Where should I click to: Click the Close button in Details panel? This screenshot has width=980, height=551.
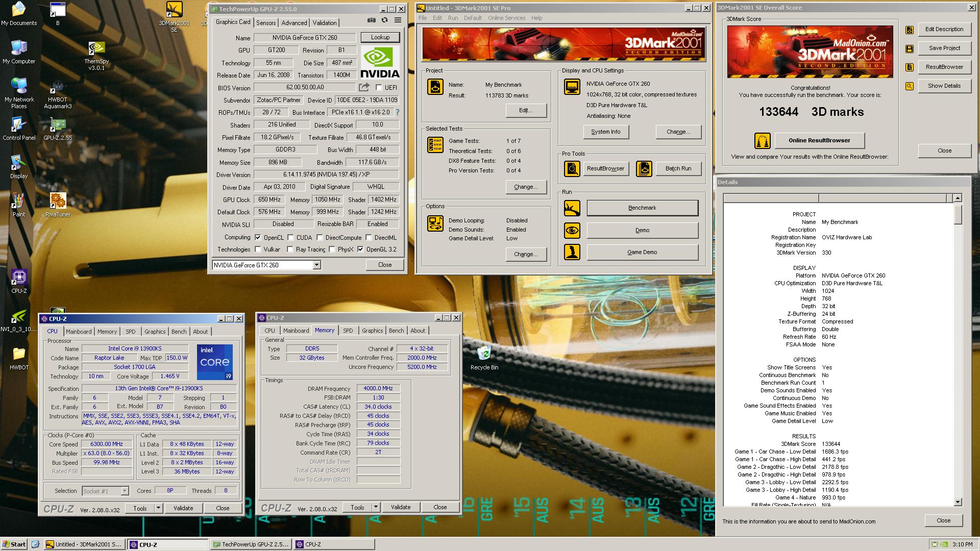click(943, 521)
